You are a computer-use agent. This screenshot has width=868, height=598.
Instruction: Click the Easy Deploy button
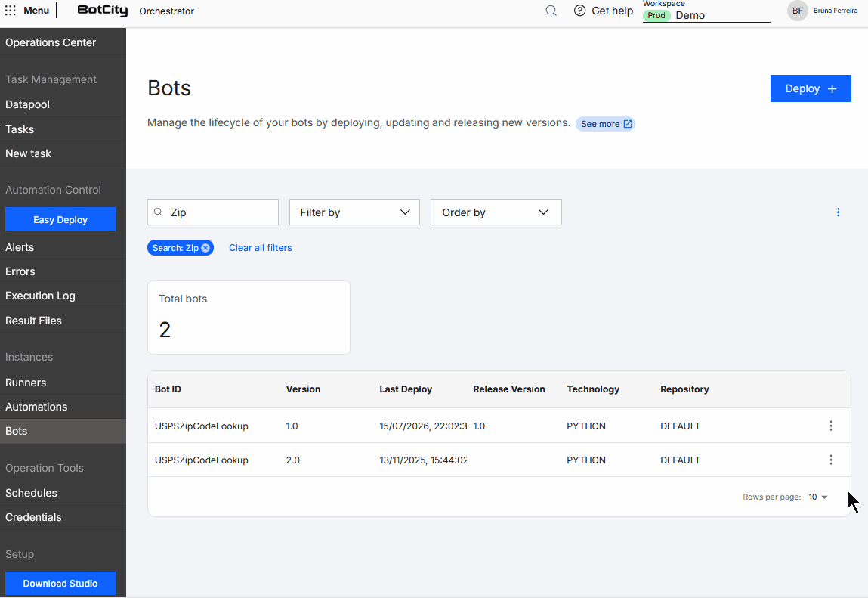(x=60, y=219)
